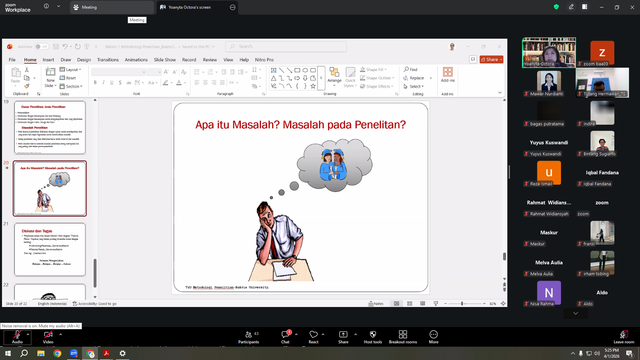Toggle text Shadow formatting
Viewport: 640px width, 360px height.
[120, 83]
